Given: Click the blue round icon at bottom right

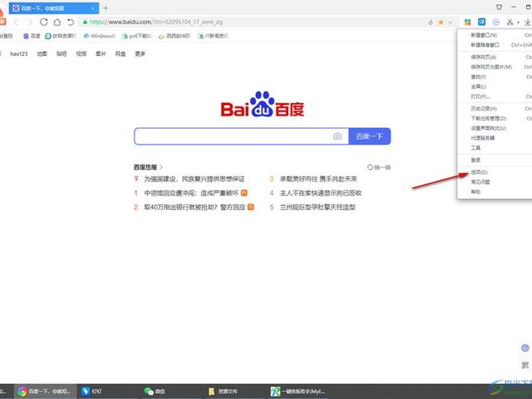Looking at the screenshot, I should [525, 348].
